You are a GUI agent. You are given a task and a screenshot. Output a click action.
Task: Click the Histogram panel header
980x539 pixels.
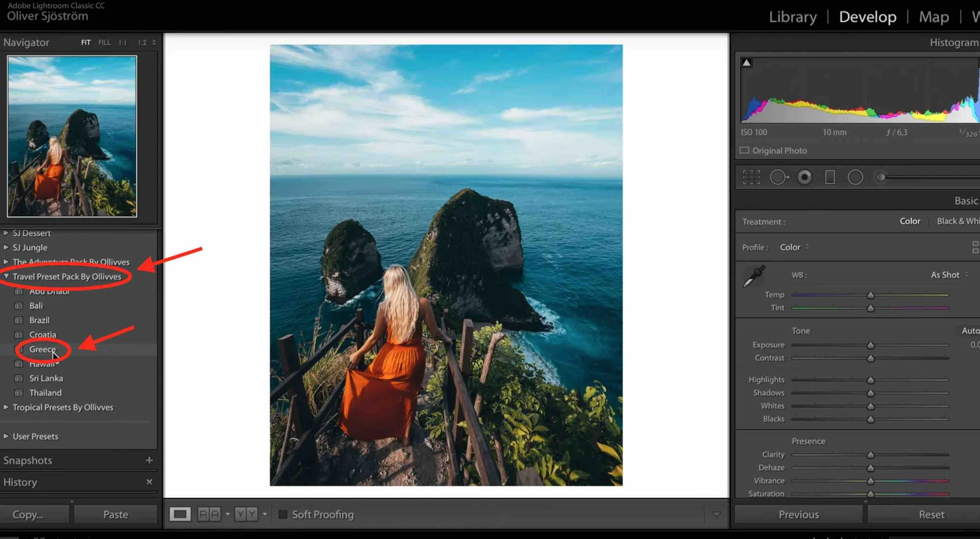click(x=954, y=42)
